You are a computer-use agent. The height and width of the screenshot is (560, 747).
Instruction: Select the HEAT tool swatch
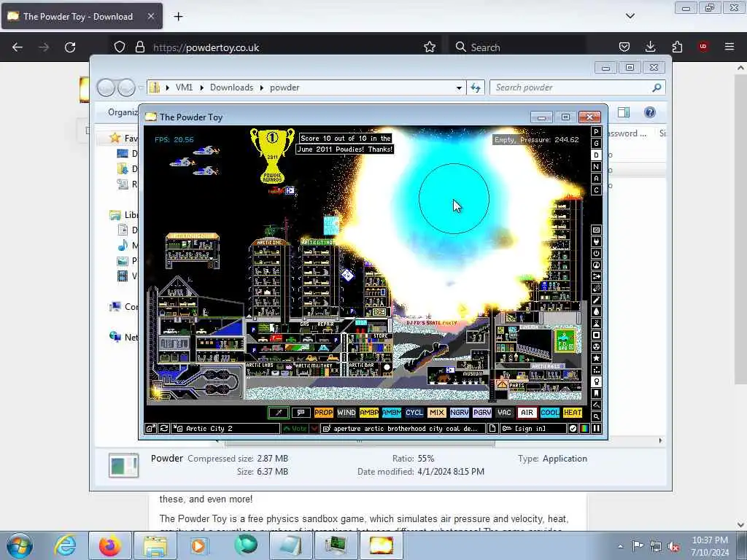(572, 413)
